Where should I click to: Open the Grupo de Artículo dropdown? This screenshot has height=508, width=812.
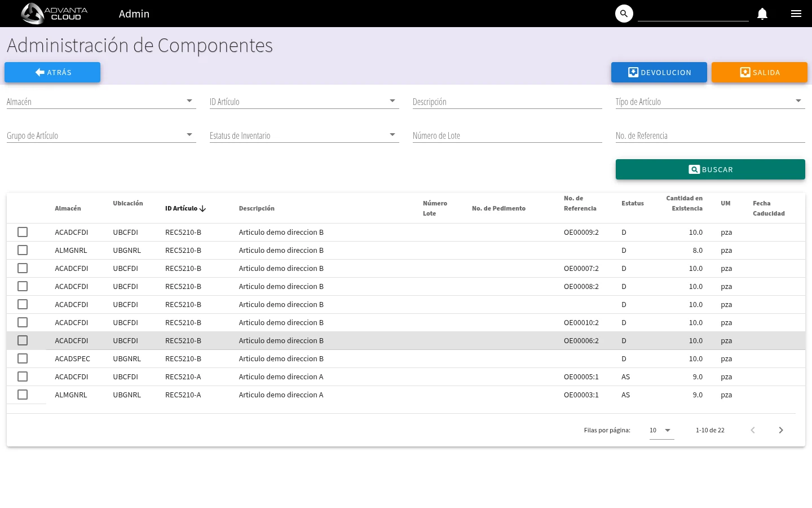(x=101, y=135)
